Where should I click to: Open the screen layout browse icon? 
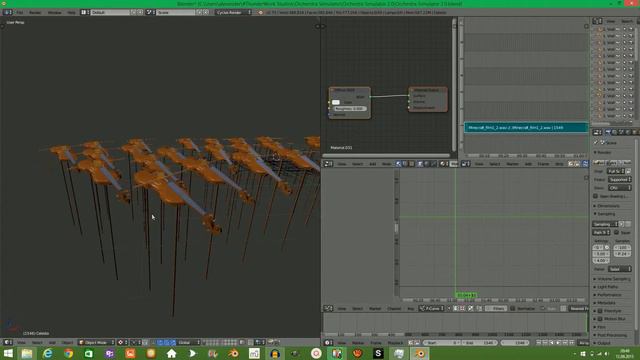(85, 12)
